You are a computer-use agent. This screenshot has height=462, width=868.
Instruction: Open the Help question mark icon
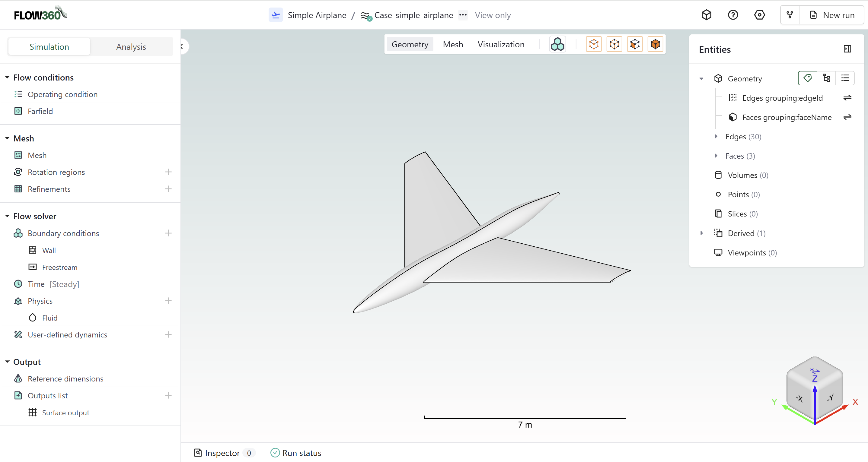coord(733,14)
